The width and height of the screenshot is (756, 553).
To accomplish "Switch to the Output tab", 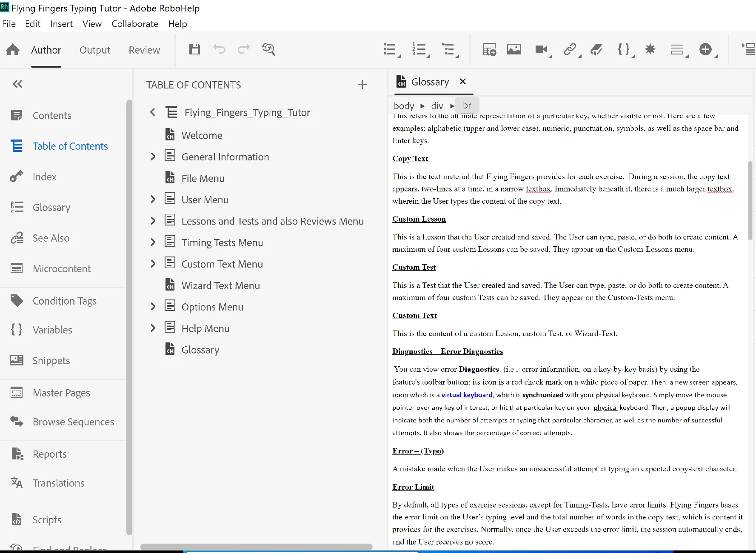I will coord(95,50).
